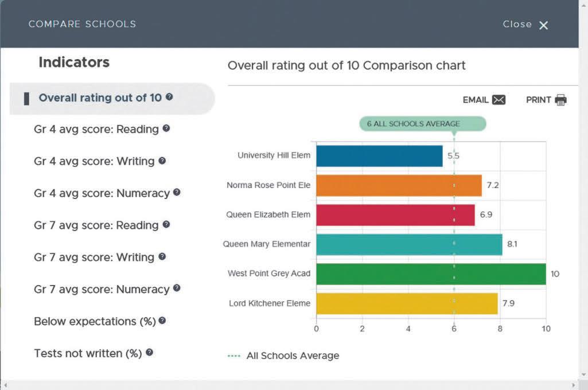Switch to Gr 7 avg score: Writing
Image resolution: width=588 pixels, height=390 pixels.
click(94, 258)
